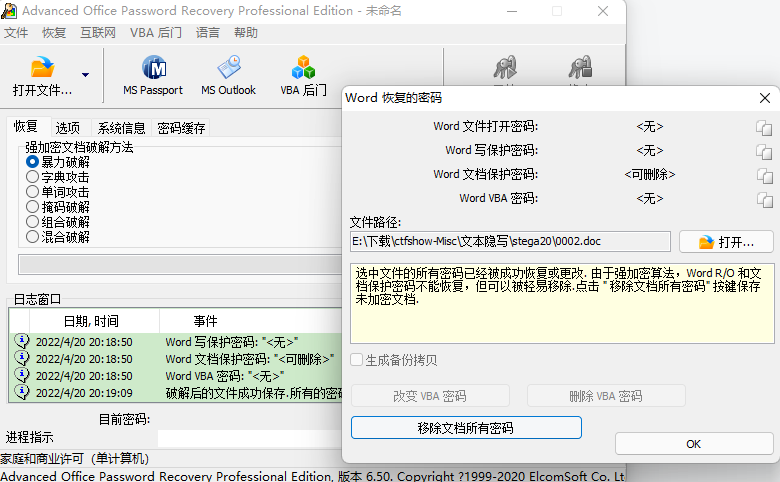Expand the arrow next to 打开文件
780x482 pixels.
pyautogui.click(x=86, y=75)
